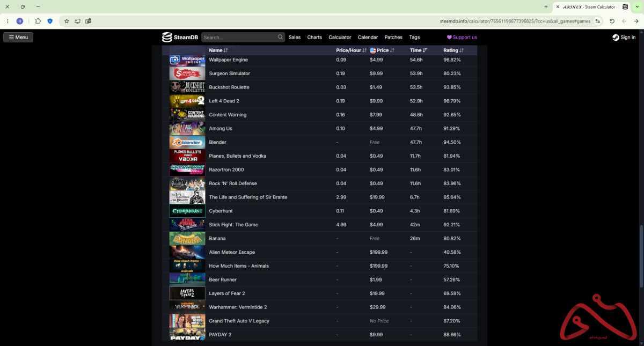Click 96.79% rating for Left 4 Dead 2
The image size is (644, 346).
[452, 101]
